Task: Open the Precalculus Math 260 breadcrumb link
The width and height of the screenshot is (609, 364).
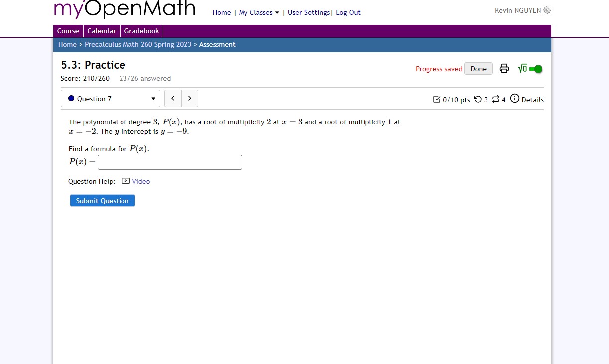Action: pos(137,44)
